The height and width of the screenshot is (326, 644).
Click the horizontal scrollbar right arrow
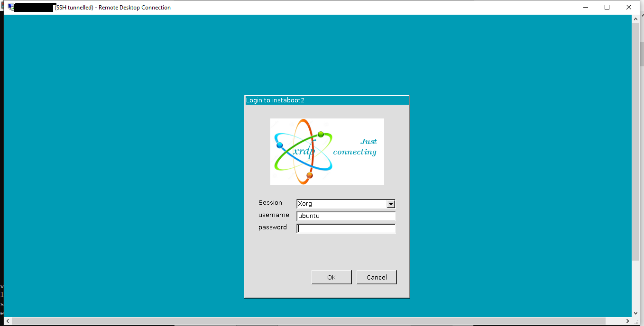[x=628, y=321]
